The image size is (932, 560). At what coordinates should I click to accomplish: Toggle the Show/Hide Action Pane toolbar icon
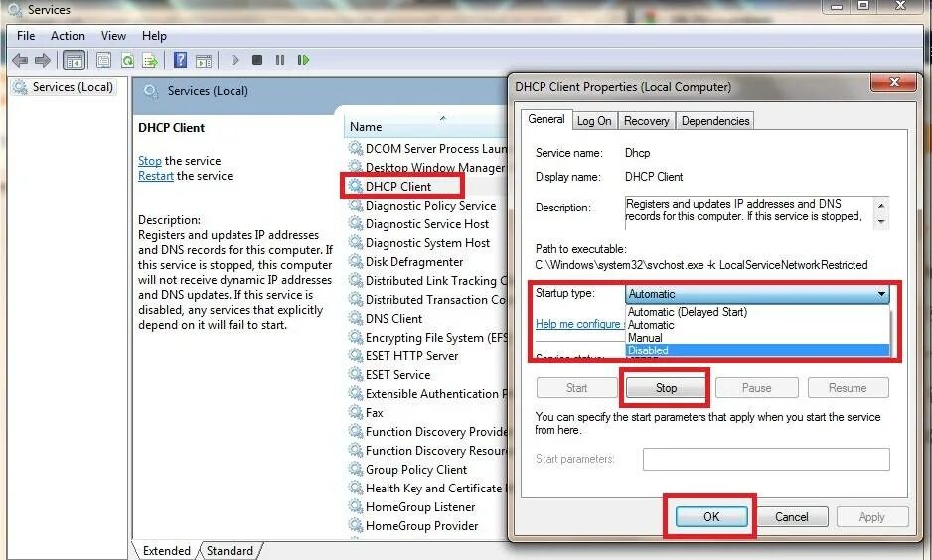tap(204, 60)
